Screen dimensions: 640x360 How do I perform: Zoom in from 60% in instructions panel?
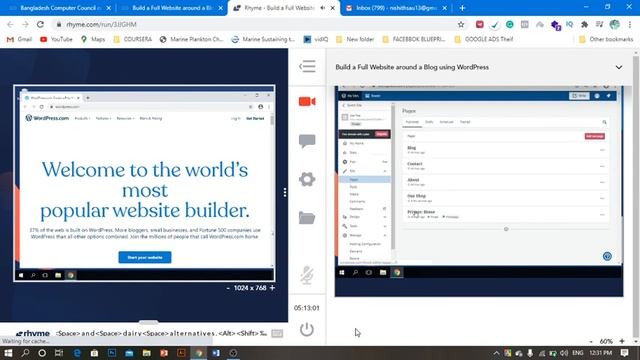622,341
